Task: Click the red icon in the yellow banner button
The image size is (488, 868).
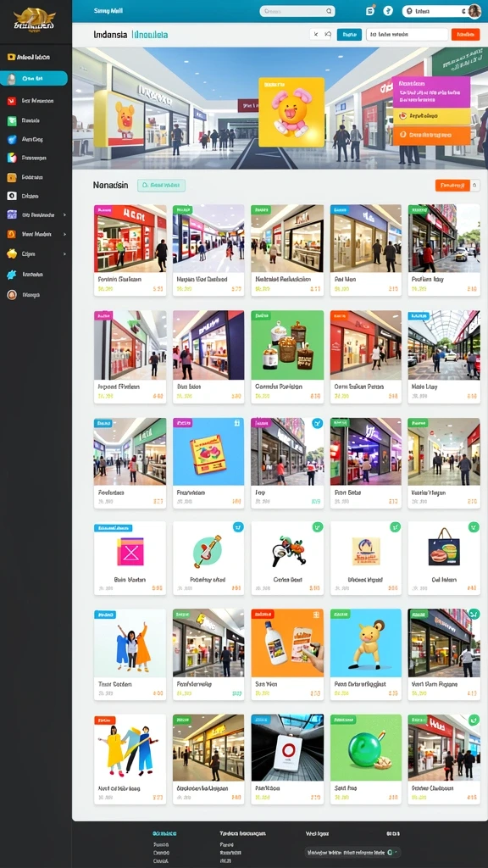Action: pos(402,116)
